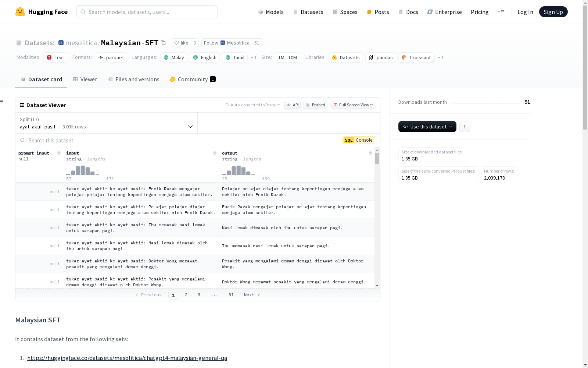The height and width of the screenshot is (368, 588).
Task: Go to page 3 of the table
Action: point(199,295)
